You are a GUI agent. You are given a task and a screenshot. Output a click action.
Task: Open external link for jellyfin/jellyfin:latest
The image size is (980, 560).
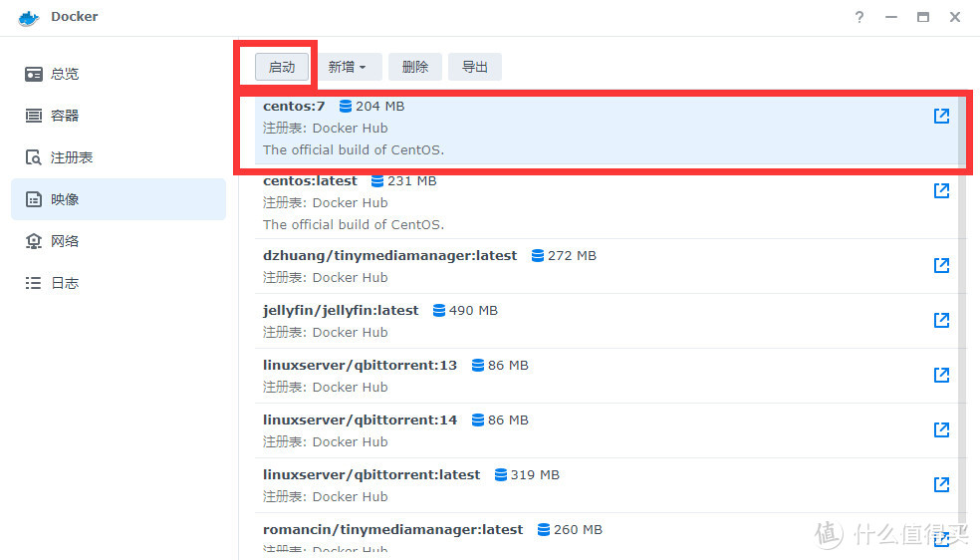(941, 321)
